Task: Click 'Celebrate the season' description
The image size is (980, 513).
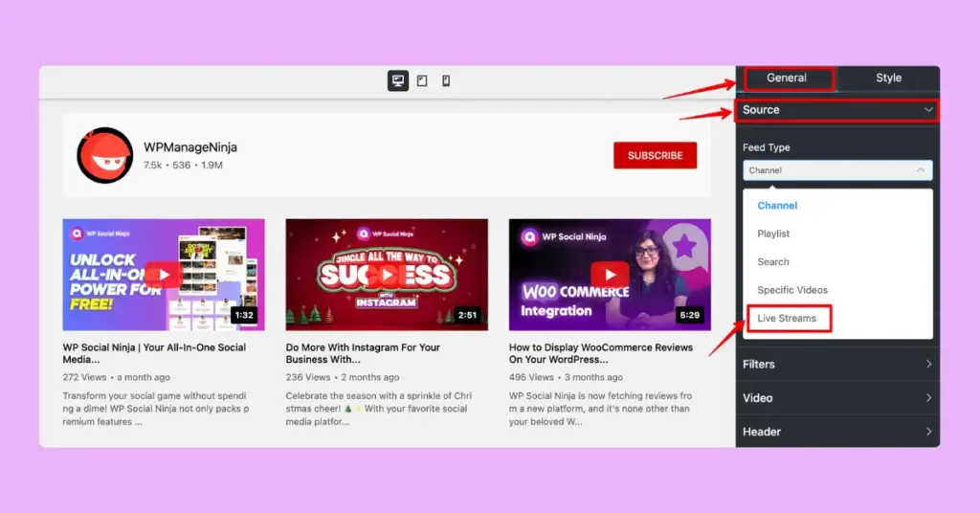Action: click(379, 409)
